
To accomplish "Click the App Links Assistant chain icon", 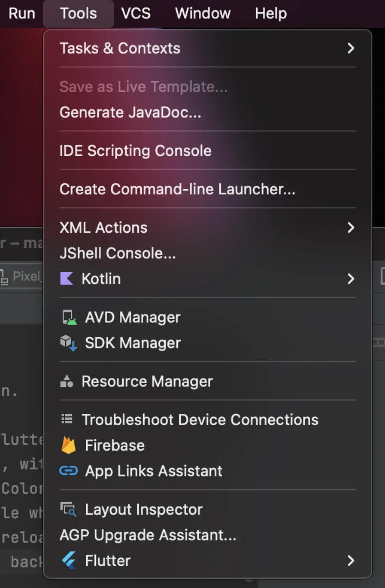I will coord(69,471).
